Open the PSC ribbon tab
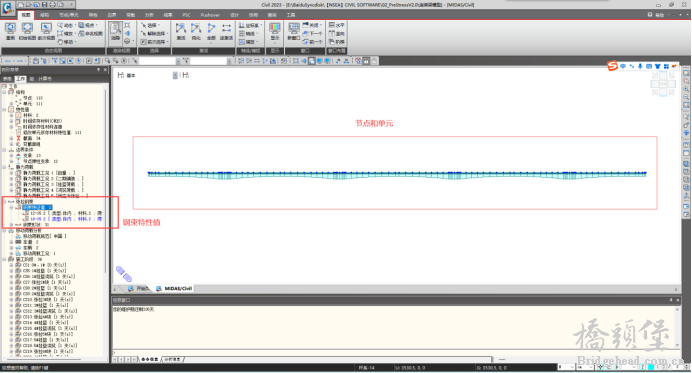Viewport: 692px width, 373px height. click(186, 15)
